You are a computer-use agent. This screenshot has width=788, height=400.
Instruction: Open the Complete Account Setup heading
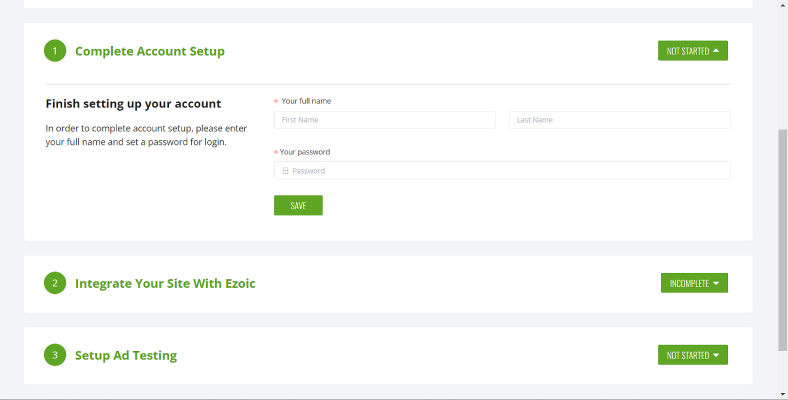tap(150, 51)
